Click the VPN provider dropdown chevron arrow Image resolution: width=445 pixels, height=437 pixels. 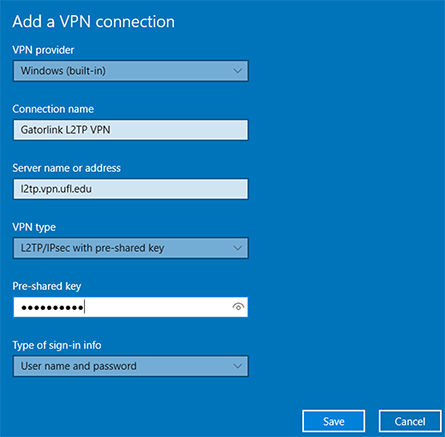coord(237,71)
